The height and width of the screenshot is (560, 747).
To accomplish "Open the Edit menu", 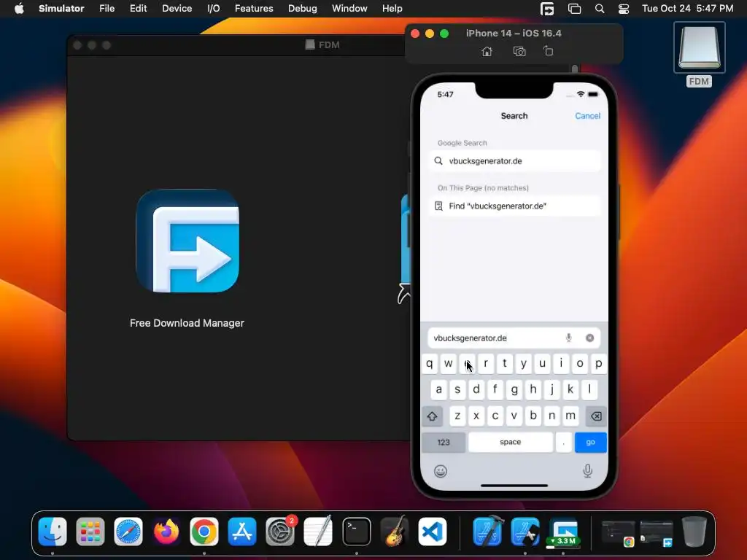I will (138, 9).
